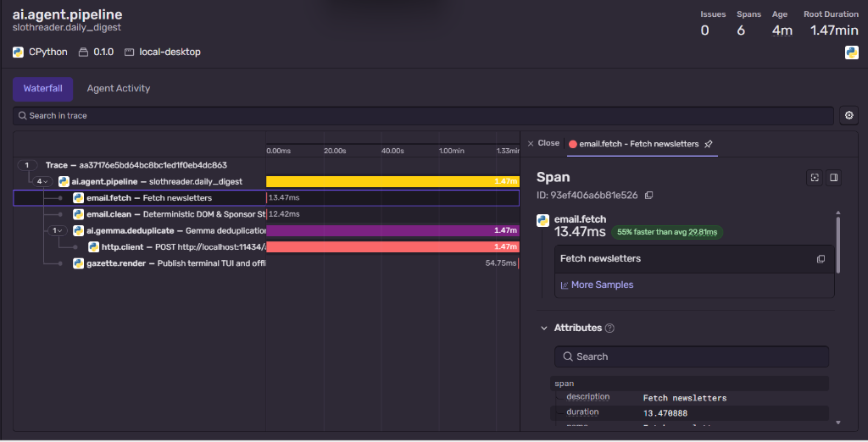Click the 12.42ms duration label
868x442 pixels.
coord(284,214)
